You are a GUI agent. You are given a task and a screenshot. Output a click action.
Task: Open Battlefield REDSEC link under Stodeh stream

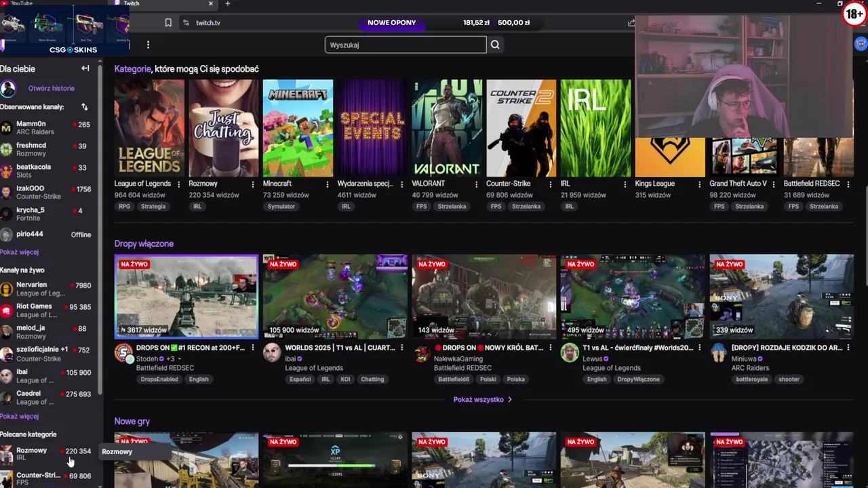pyautogui.click(x=165, y=368)
